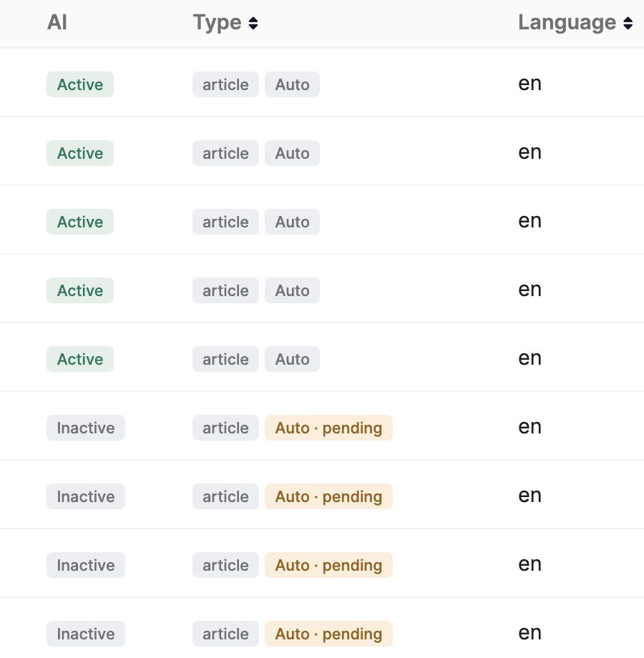
Task: Click the first Inactive badge in the list
Action: click(x=86, y=428)
